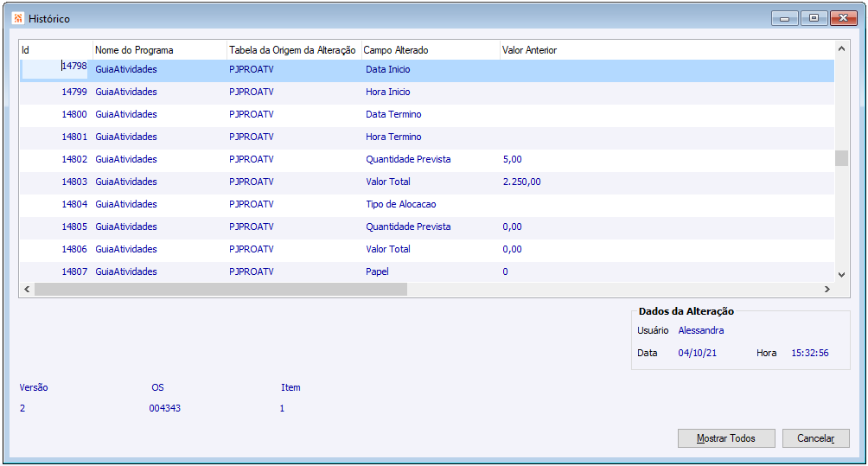Click the time value 15:32:56
Image resolution: width=868 pixels, height=466 pixels.
810,353
